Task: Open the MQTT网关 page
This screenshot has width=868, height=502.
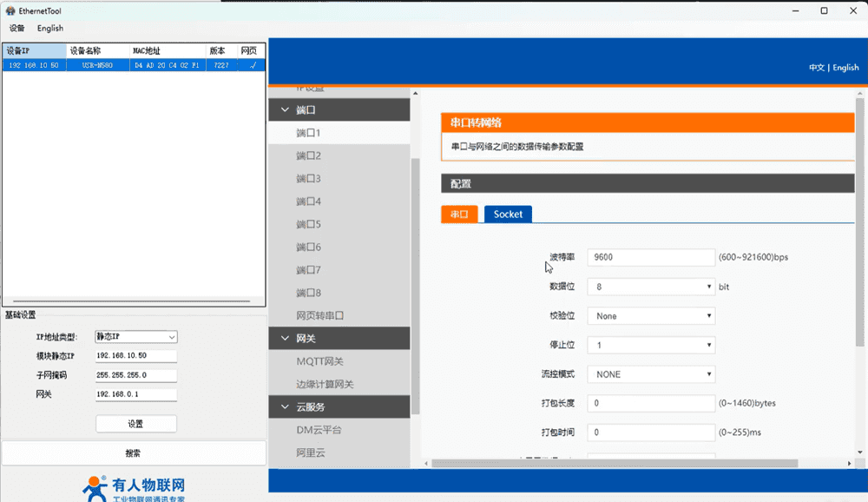Action: point(319,361)
